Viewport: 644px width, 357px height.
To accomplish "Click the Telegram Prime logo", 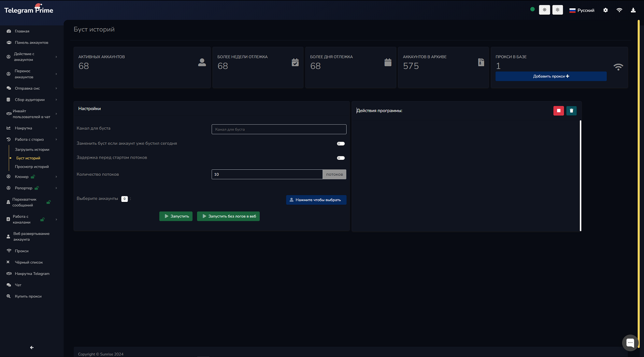I will click(29, 10).
